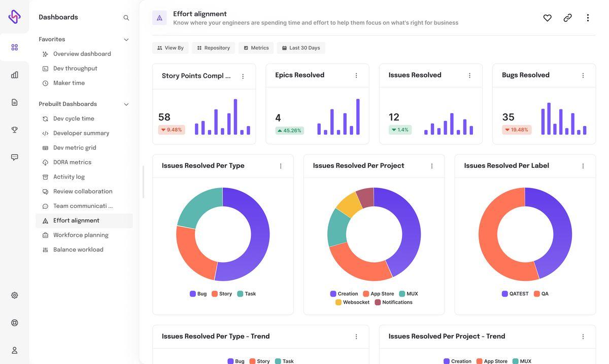The height and width of the screenshot is (364, 609).
Task: Click the copy link icon in header
Action: tap(567, 18)
